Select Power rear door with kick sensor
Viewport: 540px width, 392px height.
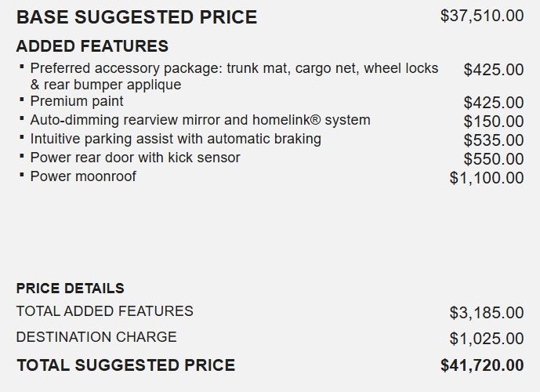tap(135, 158)
